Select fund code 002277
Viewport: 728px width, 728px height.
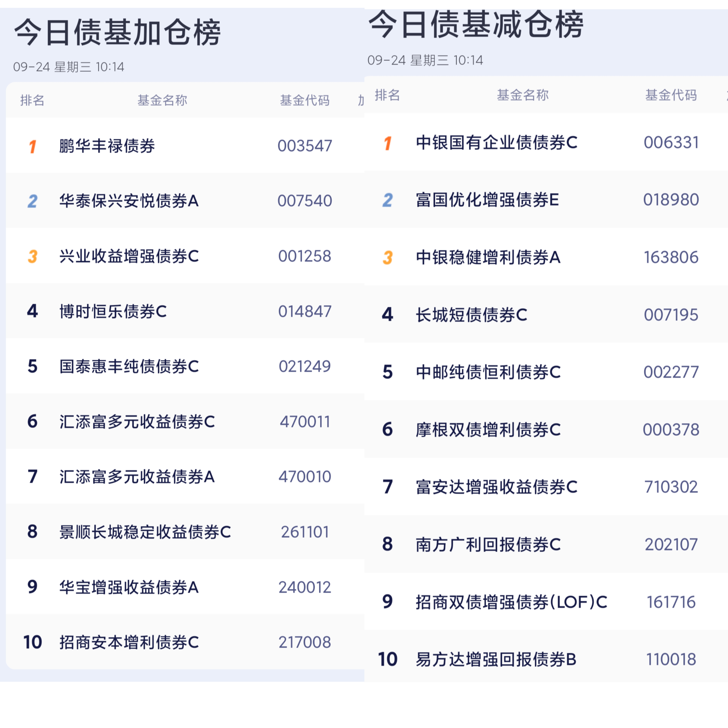coord(671,372)
